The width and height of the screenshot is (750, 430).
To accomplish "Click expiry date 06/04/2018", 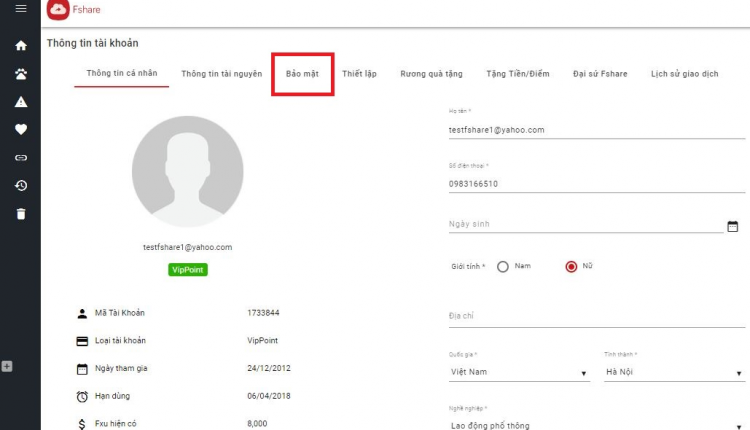I will coord(269,396).
